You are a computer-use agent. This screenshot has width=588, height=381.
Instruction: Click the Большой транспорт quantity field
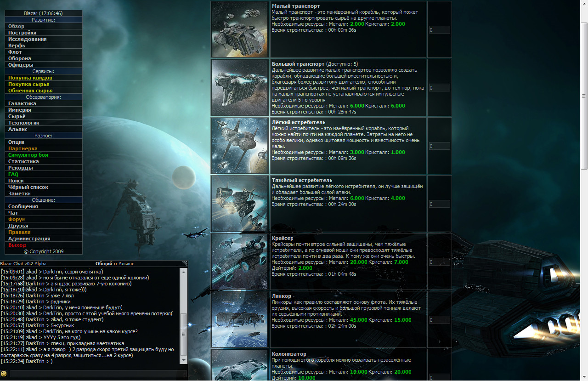click(439, 88)
